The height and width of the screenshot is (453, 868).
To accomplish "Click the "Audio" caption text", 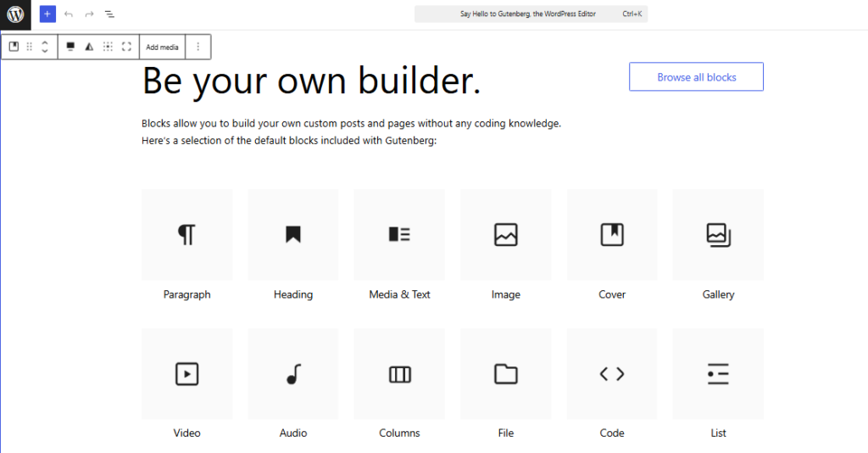I will click(x=293, y=433).
